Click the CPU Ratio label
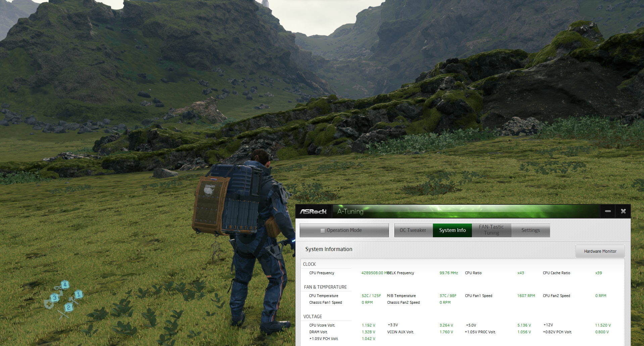 tap(473, 273)
